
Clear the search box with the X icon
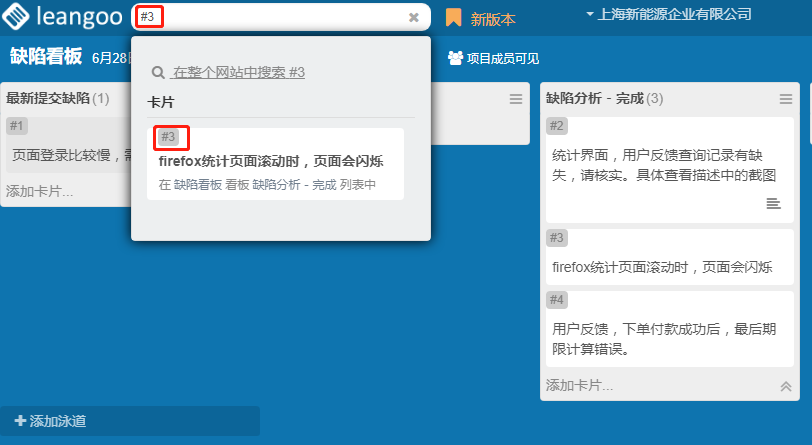pyautogui.click(x=414, y=17)
